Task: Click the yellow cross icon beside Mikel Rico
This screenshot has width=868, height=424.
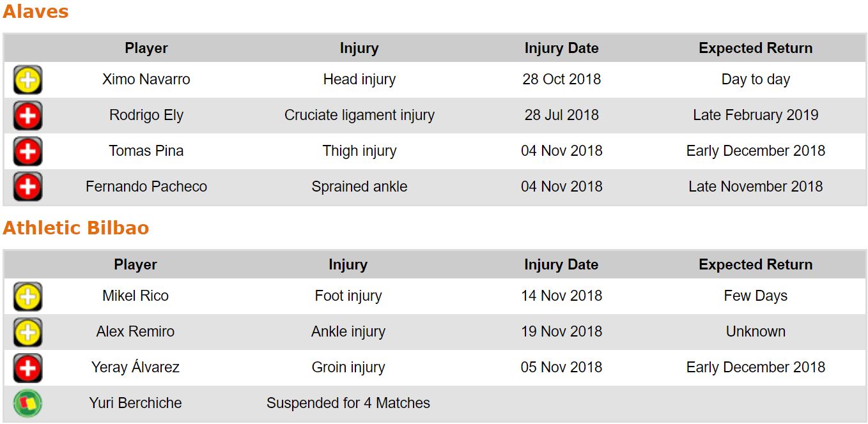Action: tap(27, 296)
